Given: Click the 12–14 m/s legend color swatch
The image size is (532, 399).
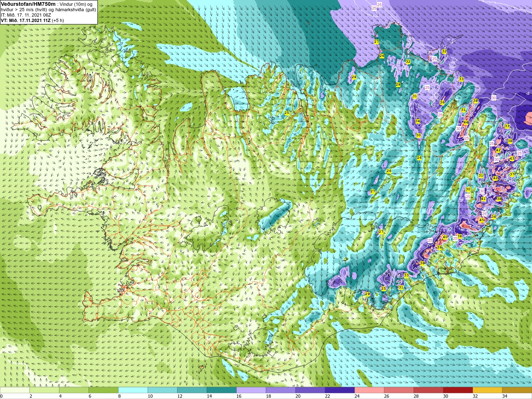Looking at the screenshot, I should click(x=192, y=390).
